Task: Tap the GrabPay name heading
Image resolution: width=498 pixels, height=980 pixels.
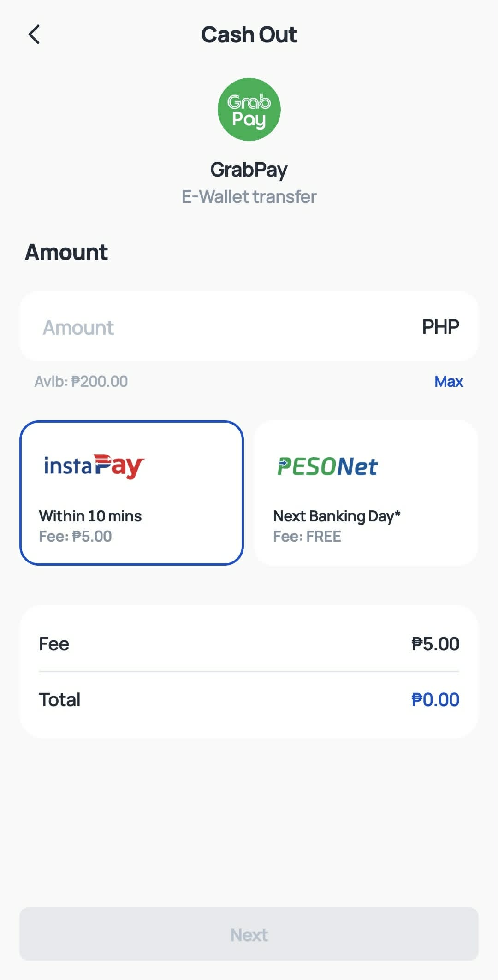Action: tap(249, 170)
